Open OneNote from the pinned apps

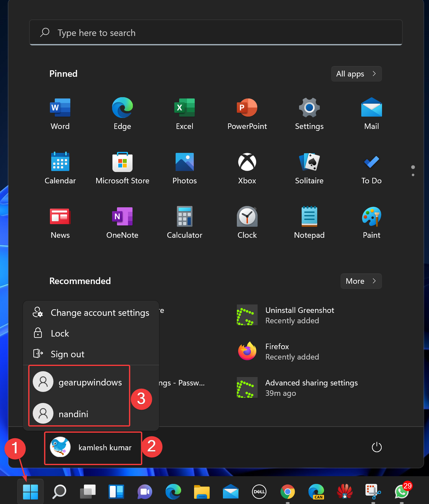click(122, 223)
